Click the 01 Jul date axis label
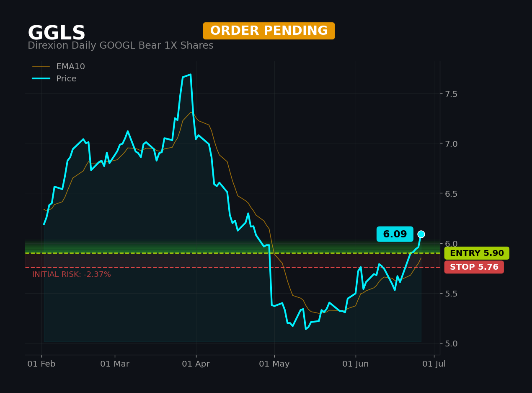The width and height of the screenshot is (532, 393). 434,364
